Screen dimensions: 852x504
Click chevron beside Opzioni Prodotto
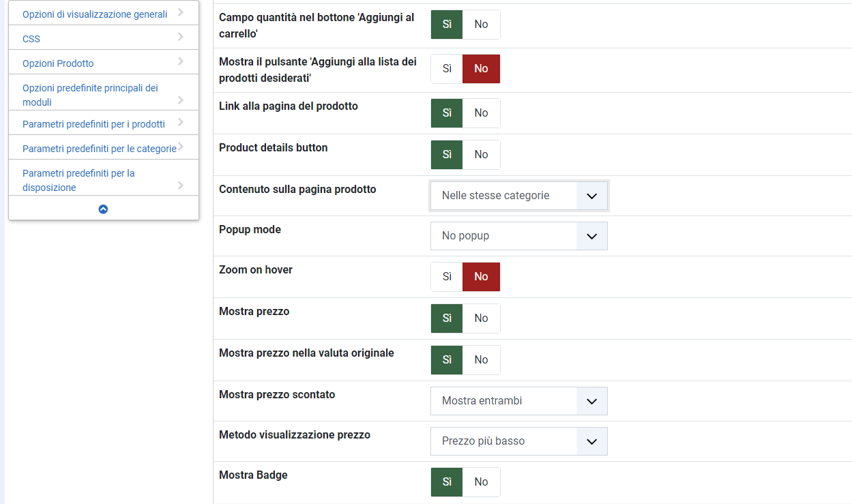(180, 61)
